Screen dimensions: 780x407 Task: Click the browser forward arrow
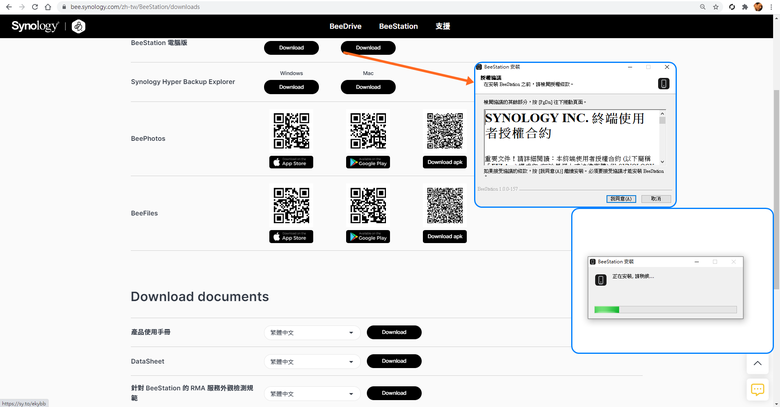(x=21, y=7)
